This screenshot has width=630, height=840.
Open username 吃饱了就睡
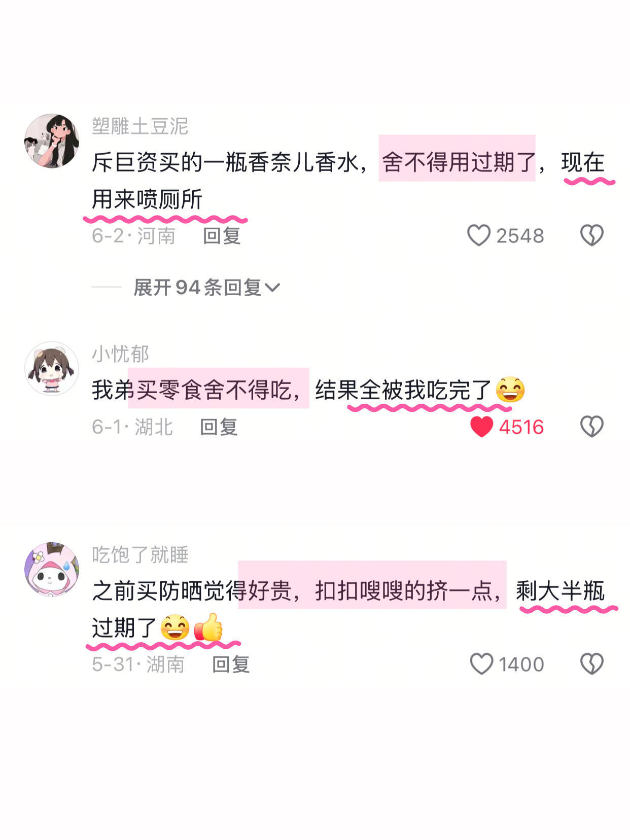pyautogui.click(x=140, y=554)
